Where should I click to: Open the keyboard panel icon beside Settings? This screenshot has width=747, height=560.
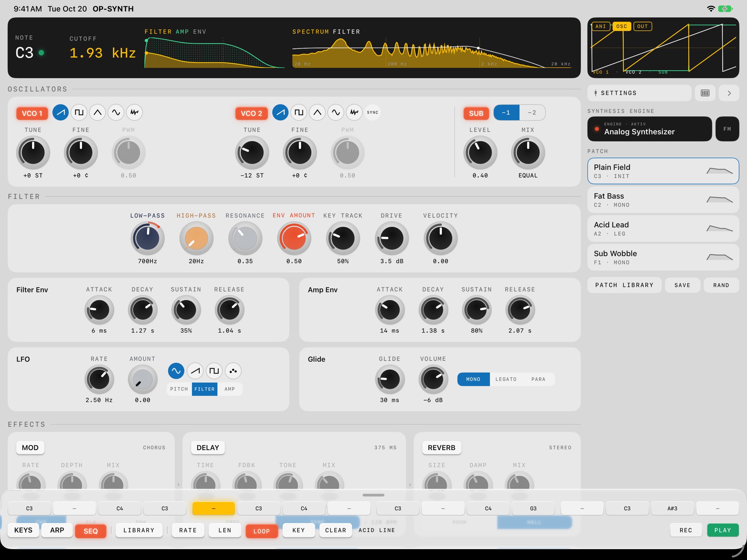pos(705,93)
